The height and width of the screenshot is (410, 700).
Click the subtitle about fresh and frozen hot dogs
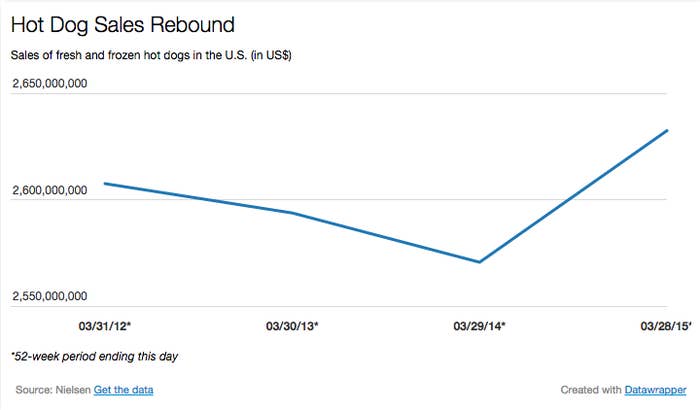click(x=151, y=55)
